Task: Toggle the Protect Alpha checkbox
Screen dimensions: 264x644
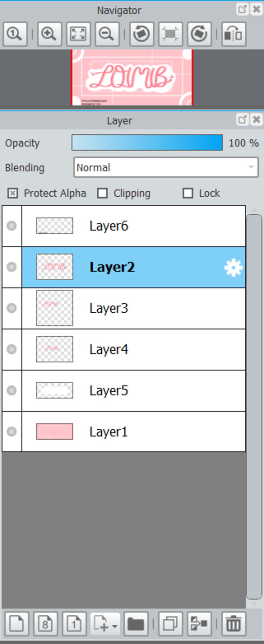Action: (x=13, y=193)
